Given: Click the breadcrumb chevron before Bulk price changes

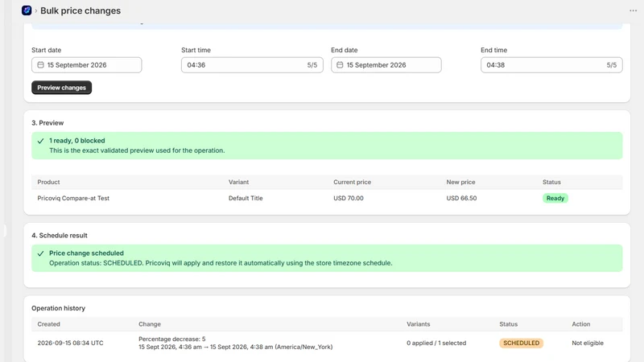Looking at the screenshot, I should pyautogui.click(x=35, y=10).
